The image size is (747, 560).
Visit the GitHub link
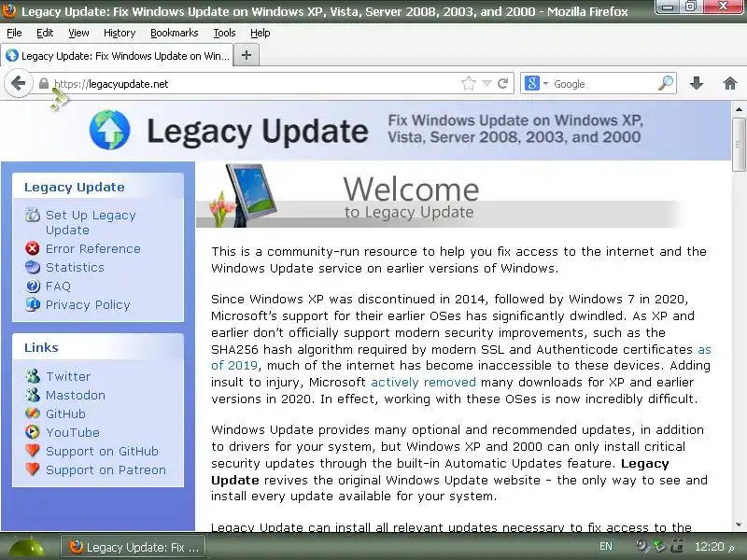pyautogui.click(x=65, y=413)
